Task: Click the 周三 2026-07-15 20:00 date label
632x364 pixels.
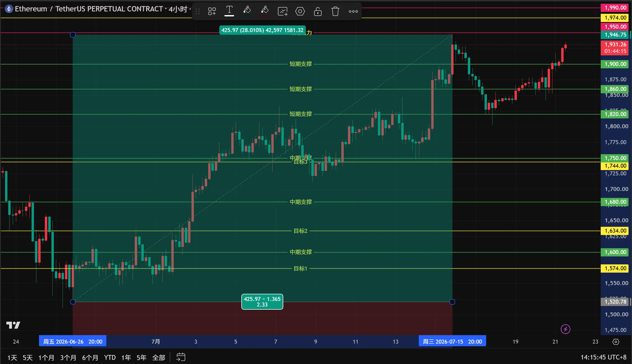Action: 452,341
